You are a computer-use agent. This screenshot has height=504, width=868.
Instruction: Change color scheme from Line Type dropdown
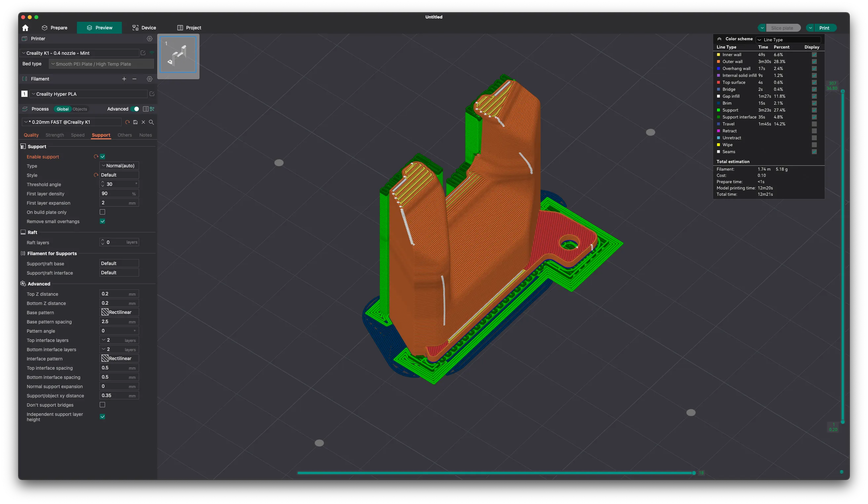[x=788, y=40]
